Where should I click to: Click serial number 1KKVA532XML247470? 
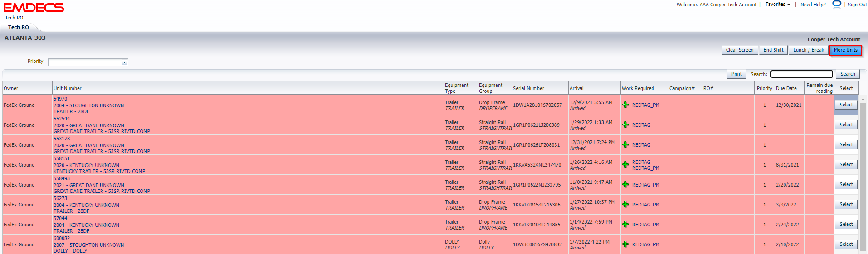coord(537,165)
